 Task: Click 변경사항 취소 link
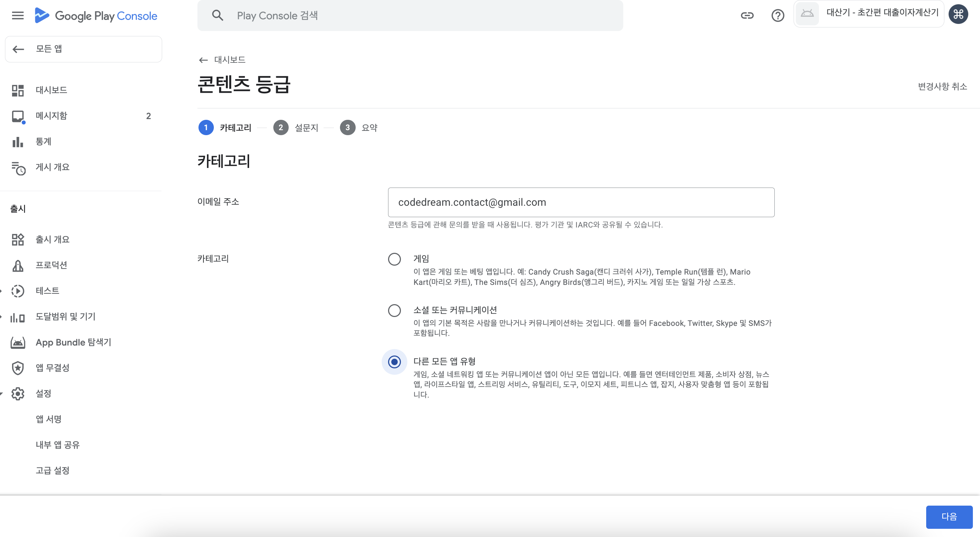[942, 87]
